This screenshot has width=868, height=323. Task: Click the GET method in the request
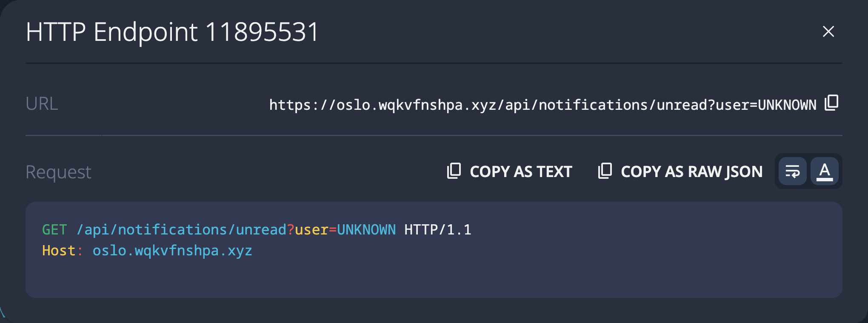(x=54, y=230)
